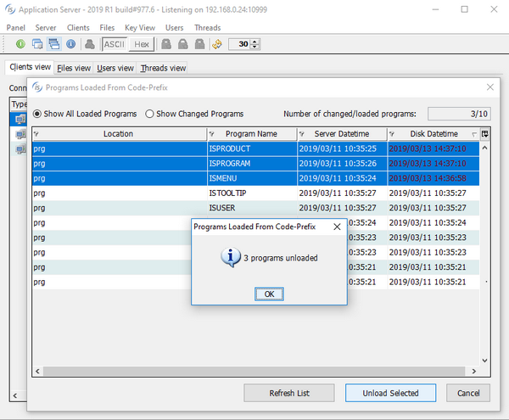The height and width of the screenshot is (420, 509).
Task: Toggle the ASCII display mode button
Action: pos(114,44)
